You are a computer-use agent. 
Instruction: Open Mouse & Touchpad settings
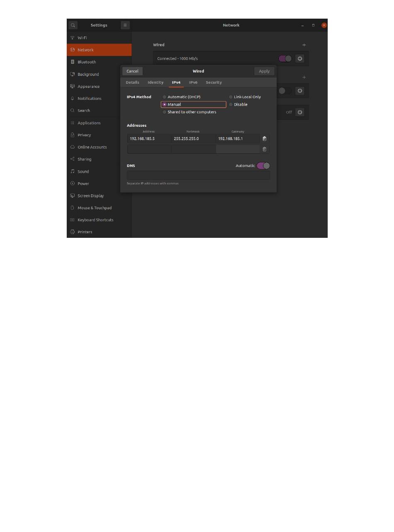tap(99, 208)
